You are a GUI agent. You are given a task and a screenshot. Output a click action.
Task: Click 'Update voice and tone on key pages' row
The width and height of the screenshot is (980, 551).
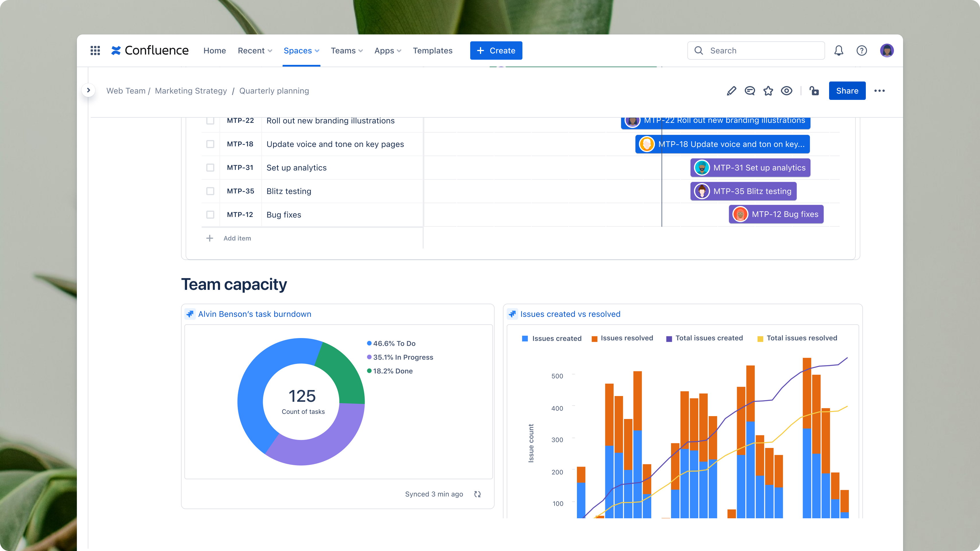[335, 144]
